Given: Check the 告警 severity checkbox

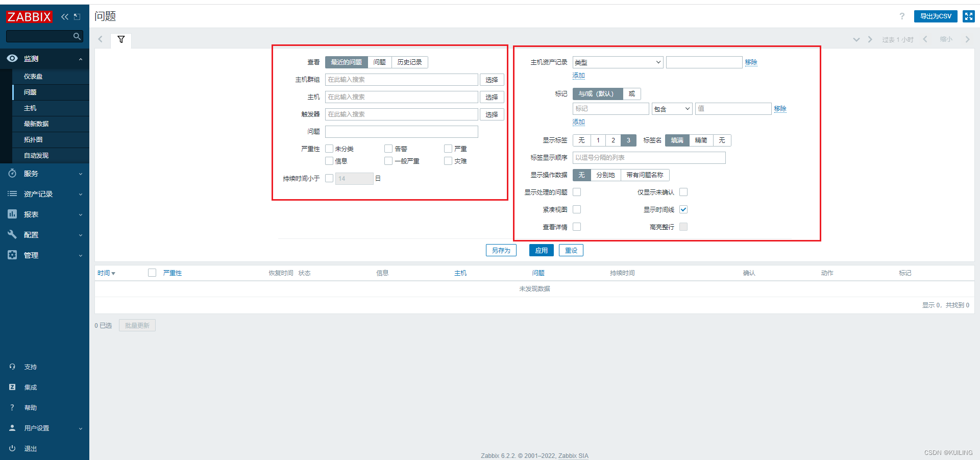Looking at the screenshot, I should (388, 149).
